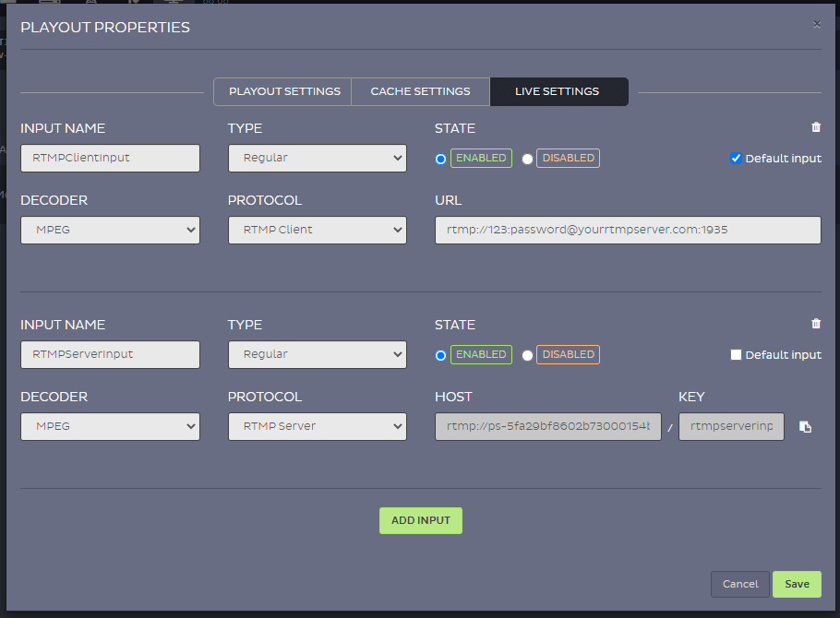Image resolution: width=840 pixels, height=618 pixels.
Task: Open the Decoder dropdown for RTMPServerInput
Action: click(x=110, y=426)
